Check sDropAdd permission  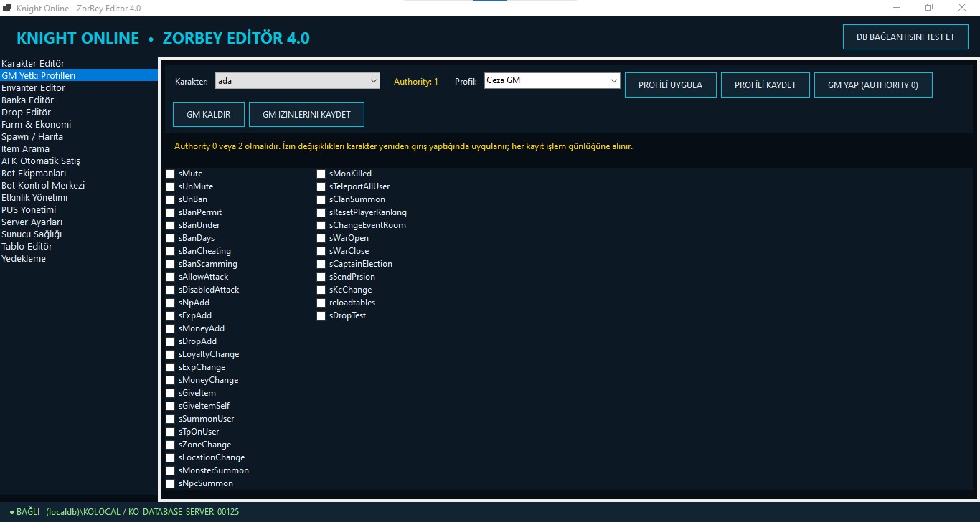[171, 341]
